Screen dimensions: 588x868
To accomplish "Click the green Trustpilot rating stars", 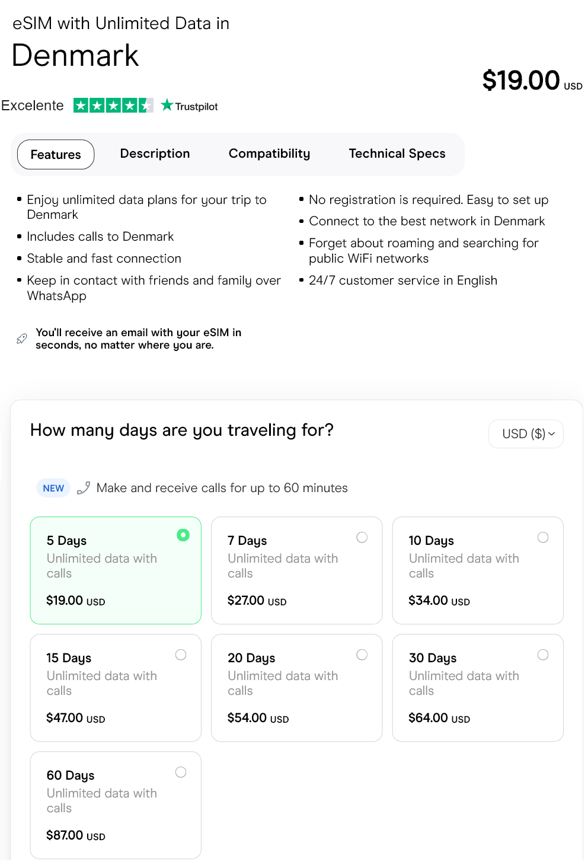I will coord(113,106).
